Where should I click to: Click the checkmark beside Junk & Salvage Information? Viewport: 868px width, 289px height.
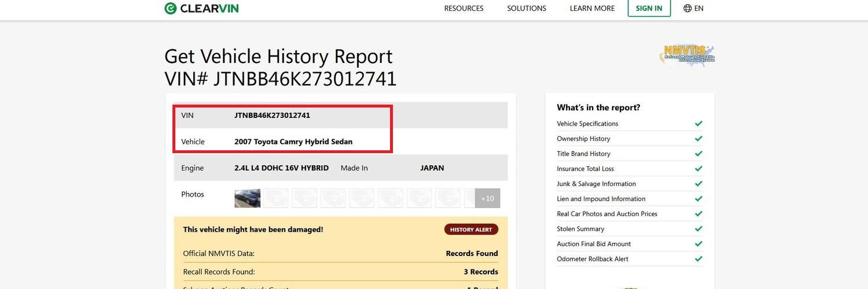point(698,184)
